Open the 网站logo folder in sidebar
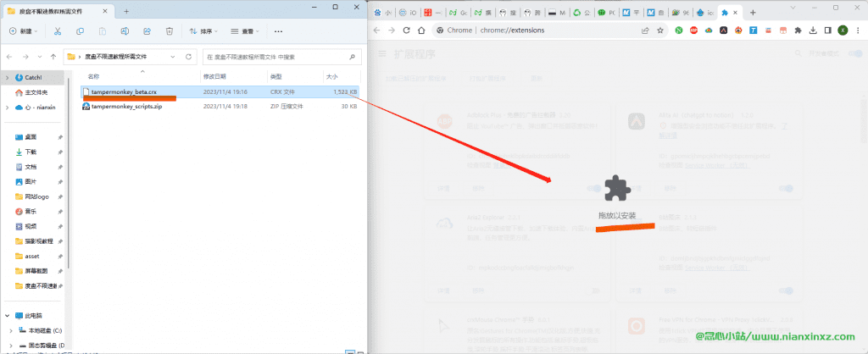Screen dimensions: 868x354 click(x=31, y=196)
